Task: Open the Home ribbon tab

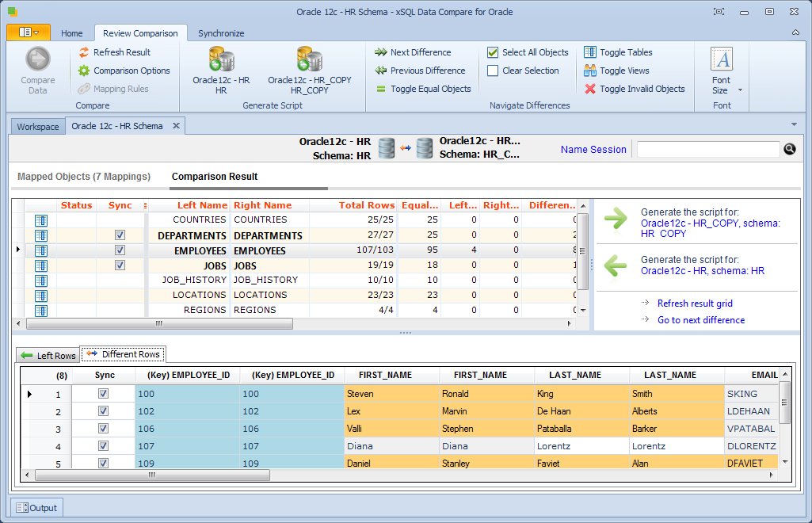Action: click(x=71, y=33)
